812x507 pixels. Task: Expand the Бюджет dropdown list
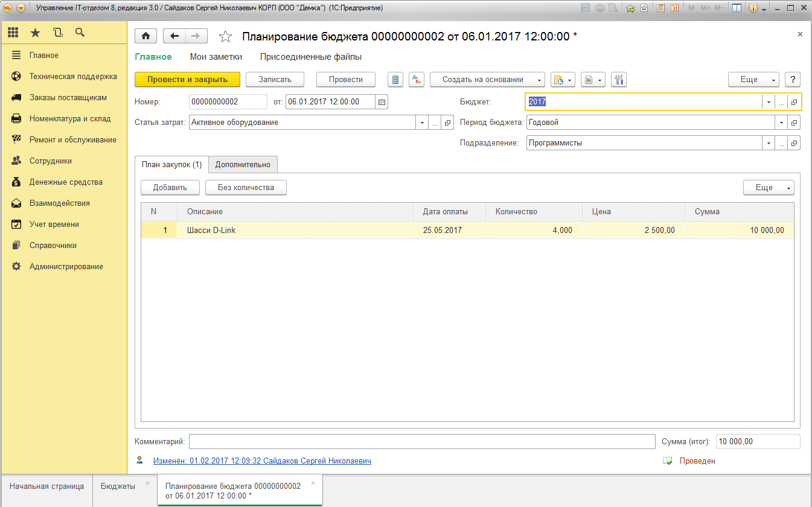click(769, 103)
